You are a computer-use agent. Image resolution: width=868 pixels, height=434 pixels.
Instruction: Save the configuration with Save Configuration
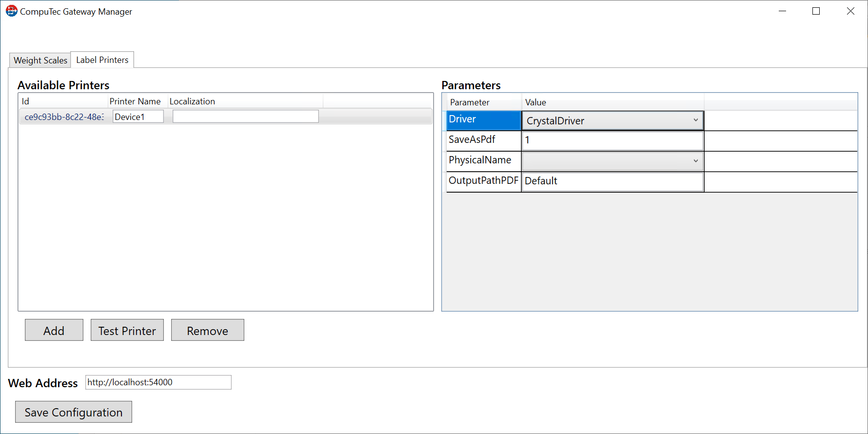pos(73,412)
